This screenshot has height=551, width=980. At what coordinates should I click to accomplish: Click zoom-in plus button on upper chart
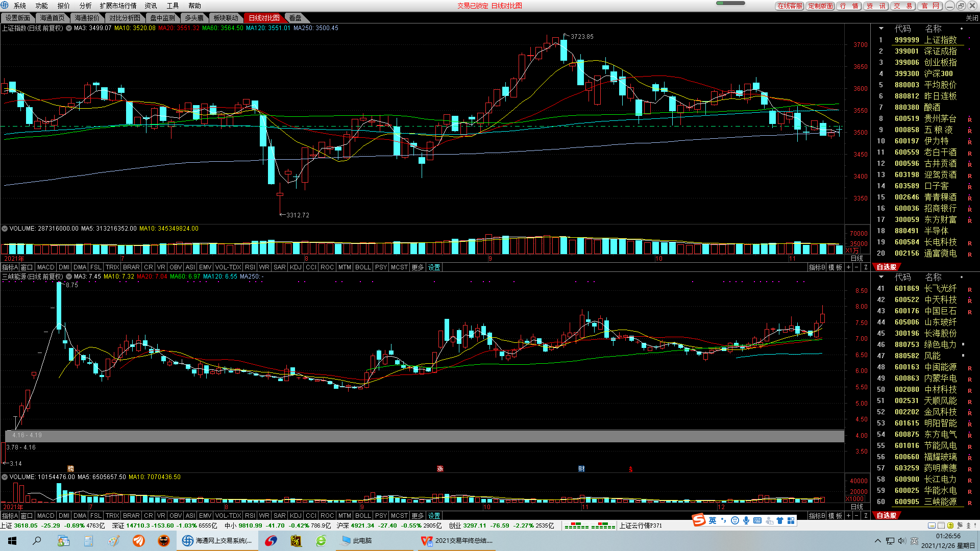(849, 267)
